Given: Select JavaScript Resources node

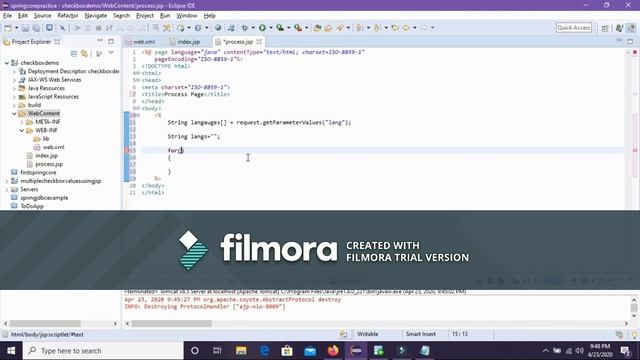Looking at the screenshot, I should pyautogui.click(x=53, y=97).
